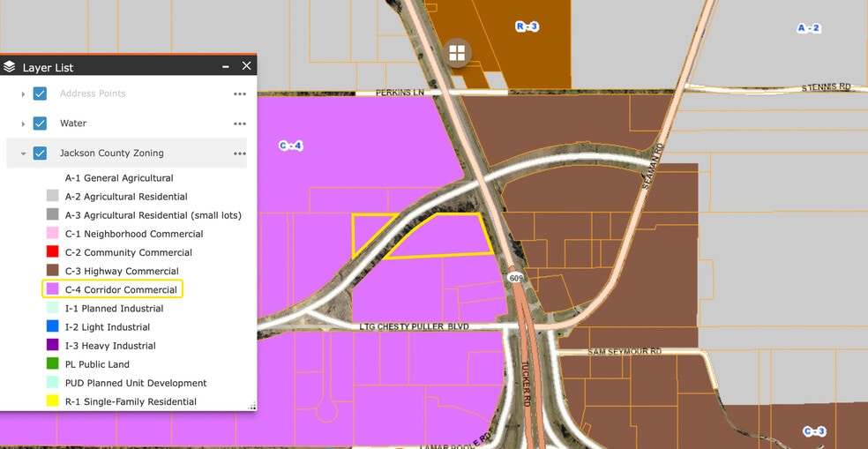Click the red C-2 Community Commercial swatch
The height and width of the screenshot is (449, 868).
click(x=52, y=252)
